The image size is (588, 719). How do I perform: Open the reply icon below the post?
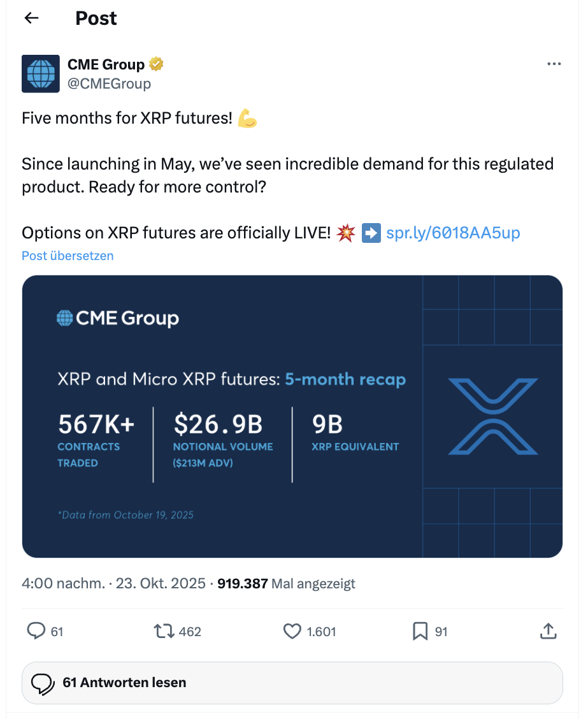[x=35, y=631]
